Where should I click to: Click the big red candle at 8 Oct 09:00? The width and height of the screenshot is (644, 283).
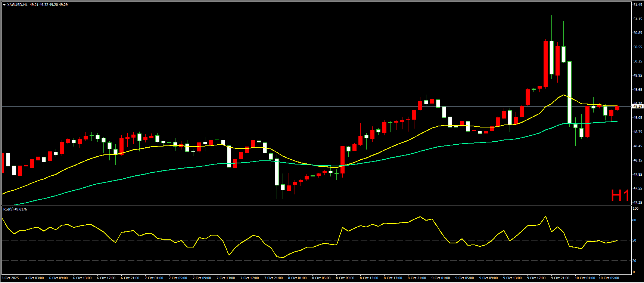pos(342,160)
